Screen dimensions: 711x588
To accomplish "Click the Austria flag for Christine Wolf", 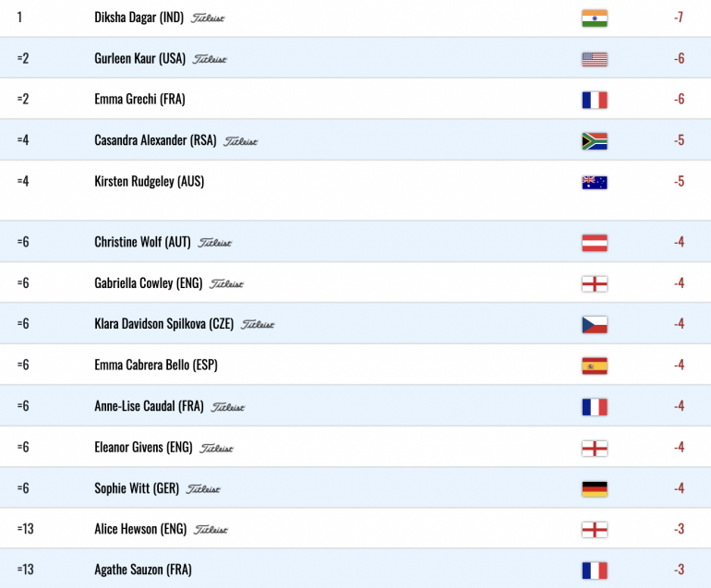I will pos(595,243).
